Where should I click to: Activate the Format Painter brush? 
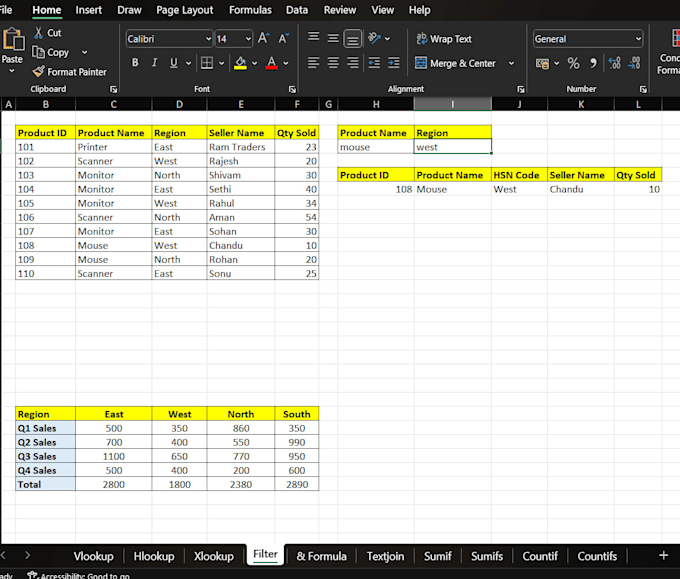[70, 72]
